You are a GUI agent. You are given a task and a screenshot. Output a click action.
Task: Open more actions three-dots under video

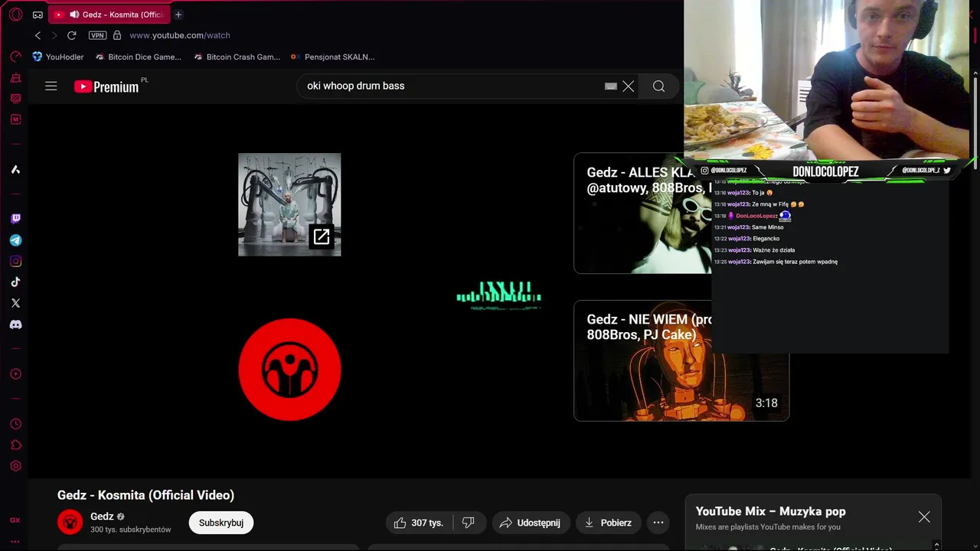point(658,523)
